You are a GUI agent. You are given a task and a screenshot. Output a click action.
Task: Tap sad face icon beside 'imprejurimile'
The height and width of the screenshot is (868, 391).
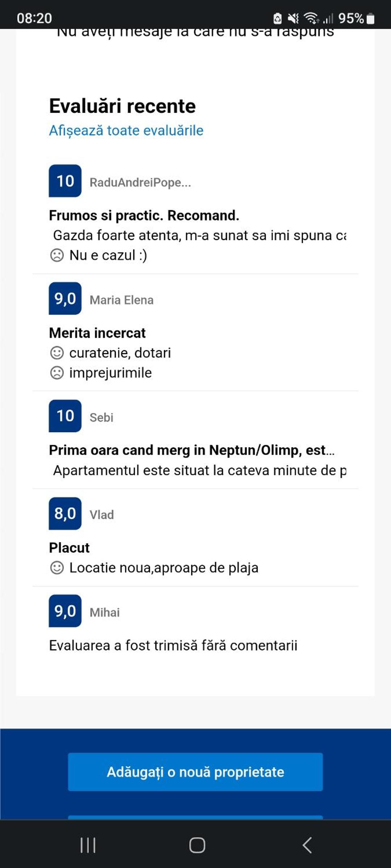(57, 373)
